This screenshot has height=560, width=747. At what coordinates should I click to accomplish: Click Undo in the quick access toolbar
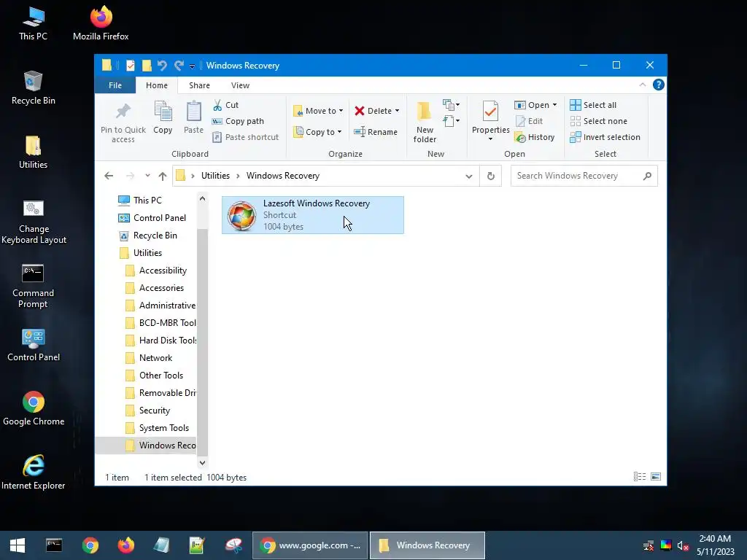162,66
